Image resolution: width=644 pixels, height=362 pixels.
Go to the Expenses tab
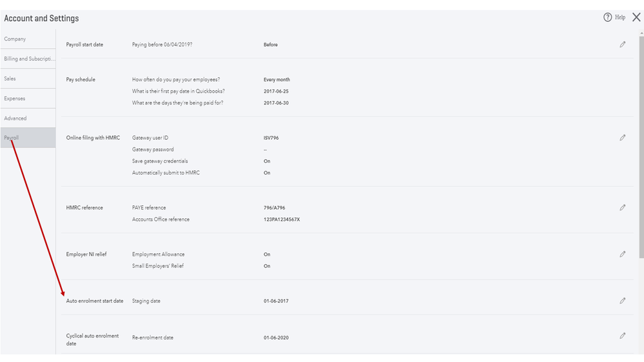click(15, 99)
